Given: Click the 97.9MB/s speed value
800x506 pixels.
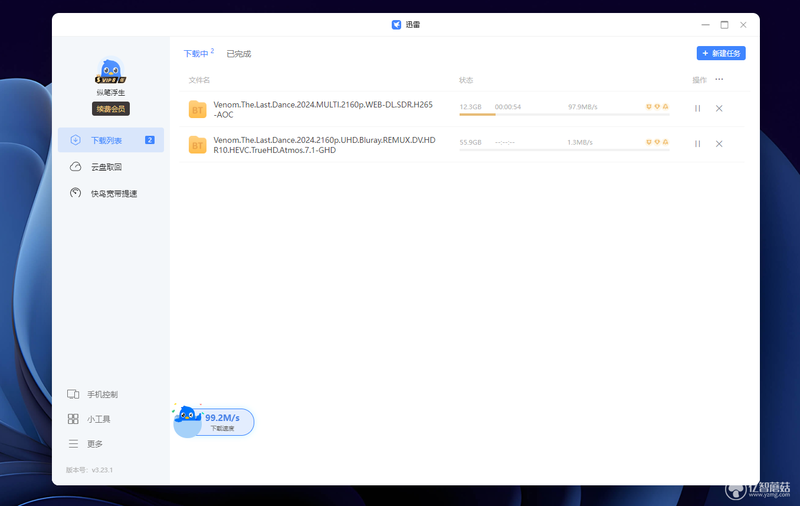Looking at the screenshot, I should pyautogui.click(x=583, y=107).
